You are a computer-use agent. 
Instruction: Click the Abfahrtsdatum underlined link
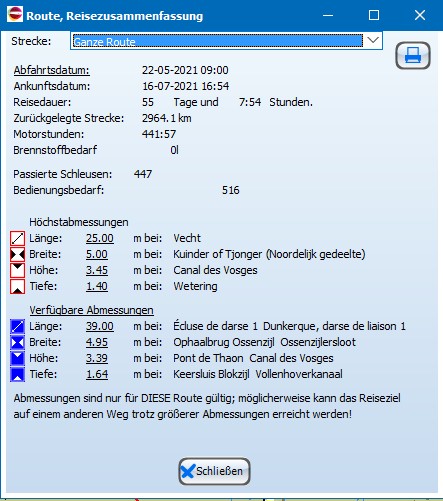51,70
